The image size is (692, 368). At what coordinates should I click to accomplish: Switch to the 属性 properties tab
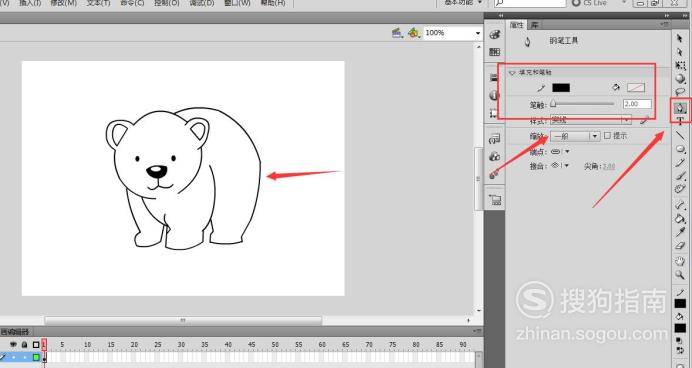517,25
